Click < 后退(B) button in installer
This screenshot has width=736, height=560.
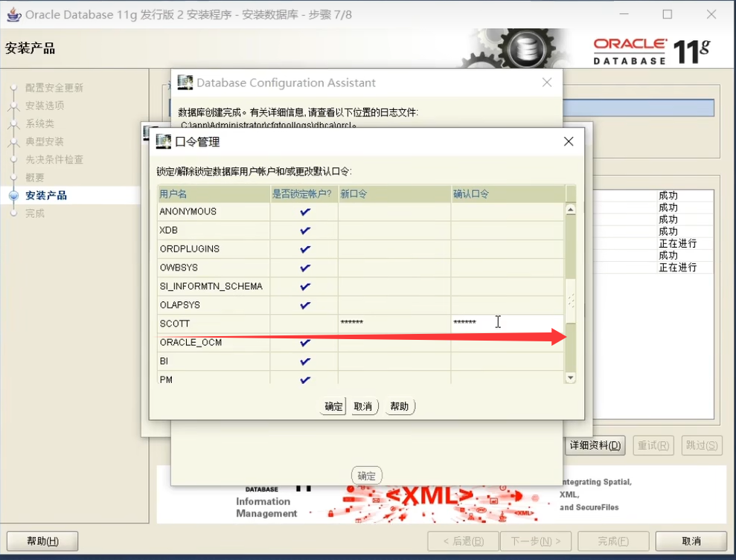(464, 541)
